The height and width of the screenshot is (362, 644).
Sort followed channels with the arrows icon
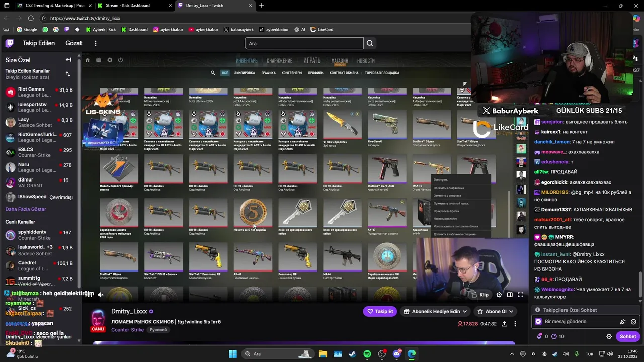68,74
